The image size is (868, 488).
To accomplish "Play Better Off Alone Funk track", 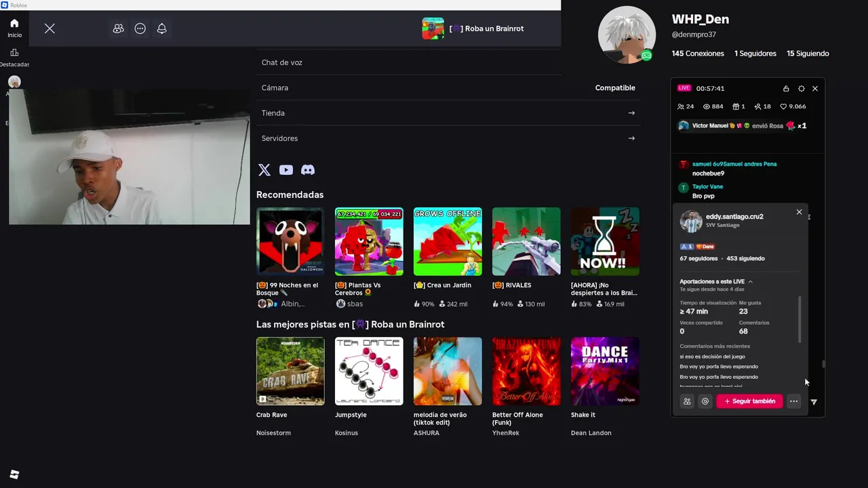I will pyautogui.click(x=526, y=371).
